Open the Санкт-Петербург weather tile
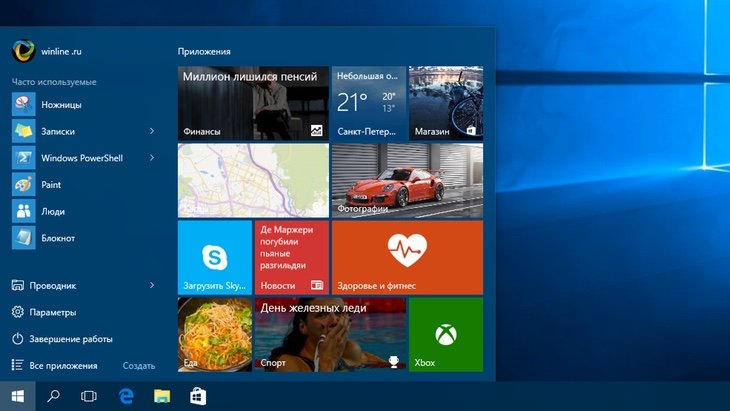 pos(369,103)
